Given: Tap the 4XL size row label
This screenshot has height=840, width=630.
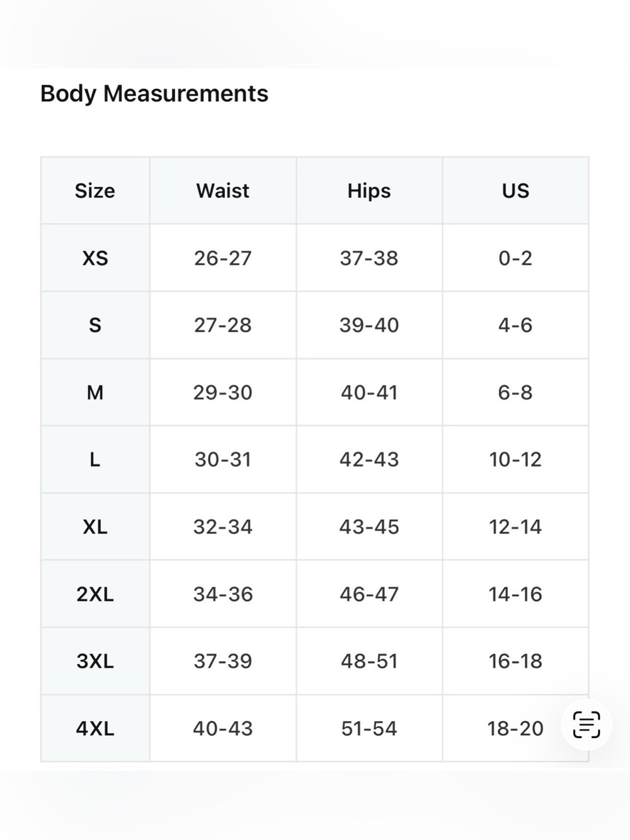Looking at the screenshot, I should pos(95,728).
